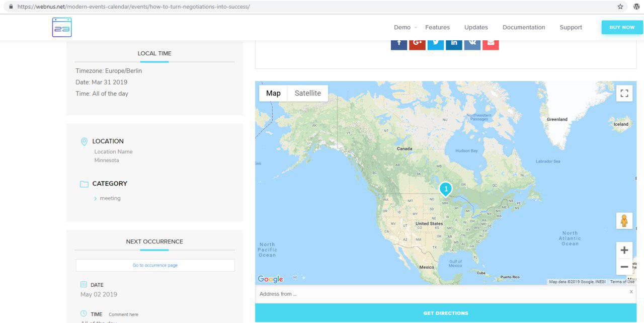The image size is (644, 323).
Task: Click the Get Directions button
Action: click(x=445, y=313)
